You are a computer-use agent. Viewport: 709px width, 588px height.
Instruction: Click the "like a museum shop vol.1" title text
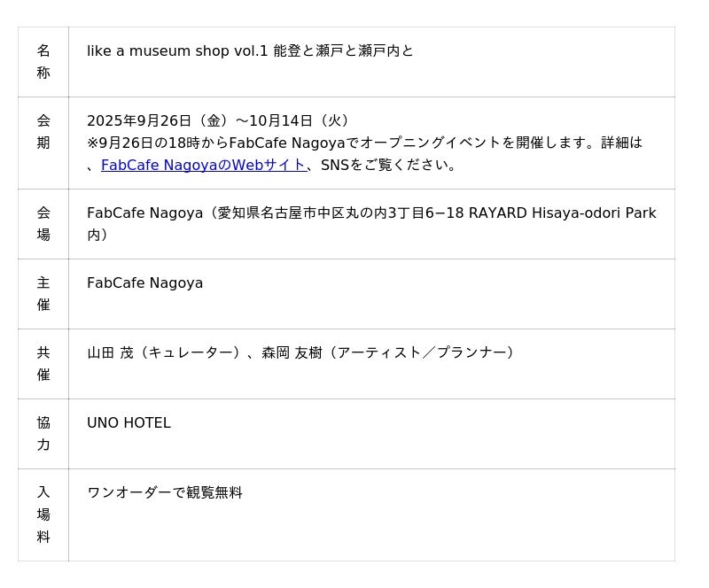coord(177,51)
